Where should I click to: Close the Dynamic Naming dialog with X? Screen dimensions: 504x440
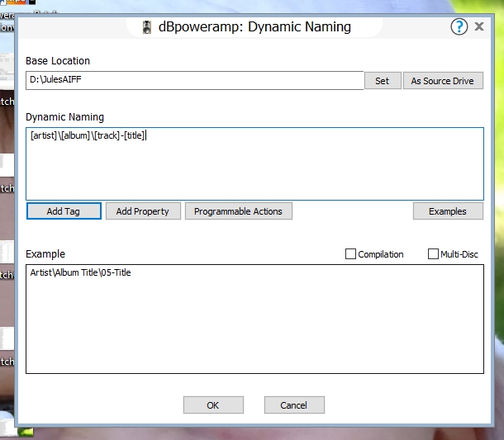click(x=479, y=26)
